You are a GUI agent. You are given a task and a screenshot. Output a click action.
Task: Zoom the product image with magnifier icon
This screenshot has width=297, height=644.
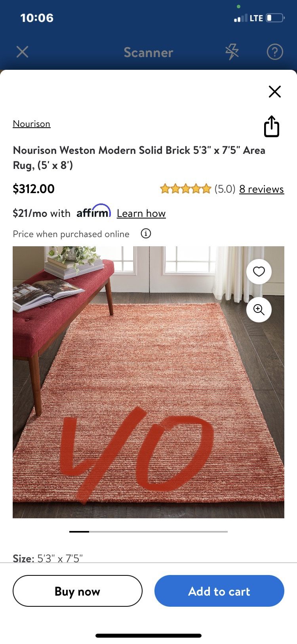point(259,310)
